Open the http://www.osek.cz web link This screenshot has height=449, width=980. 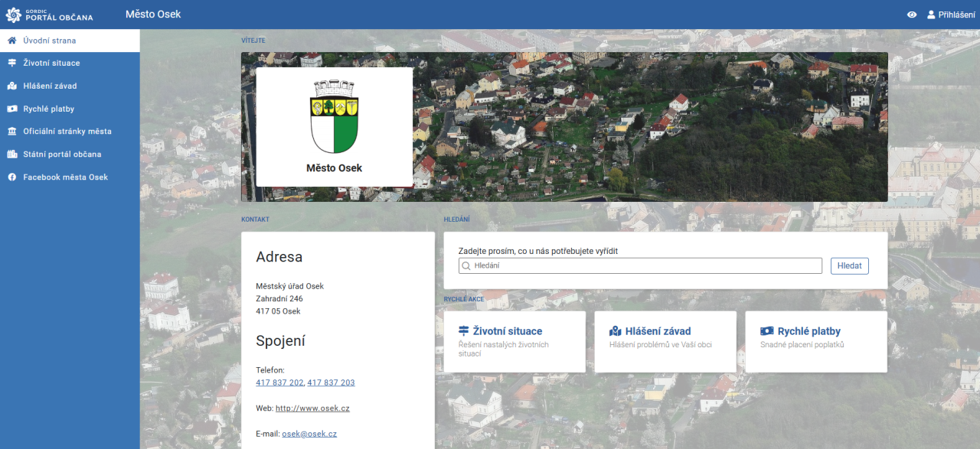pos(312,408)
